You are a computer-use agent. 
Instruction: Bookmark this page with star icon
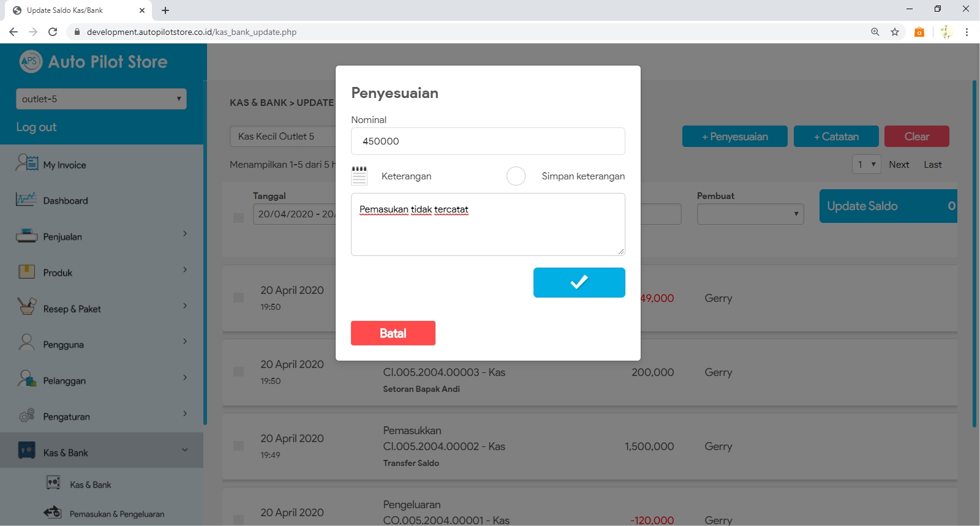click(x=895, y=32)
